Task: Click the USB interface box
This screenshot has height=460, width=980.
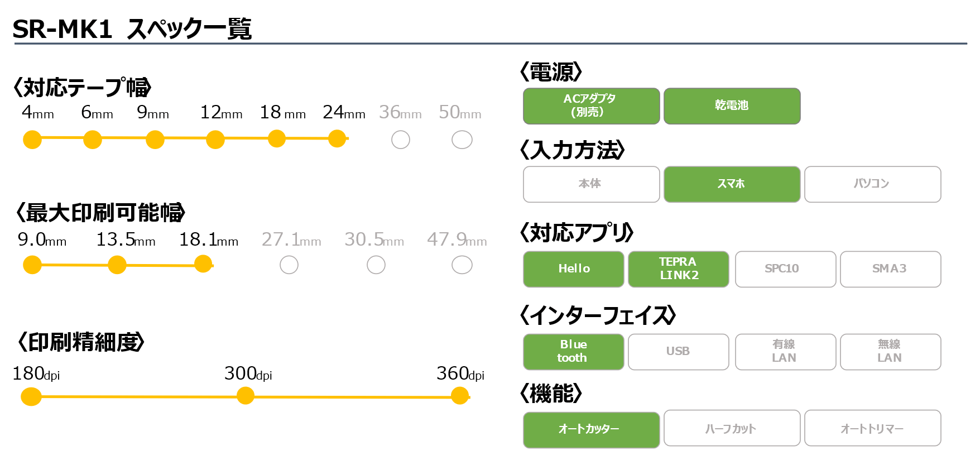Action: point(679,352)
